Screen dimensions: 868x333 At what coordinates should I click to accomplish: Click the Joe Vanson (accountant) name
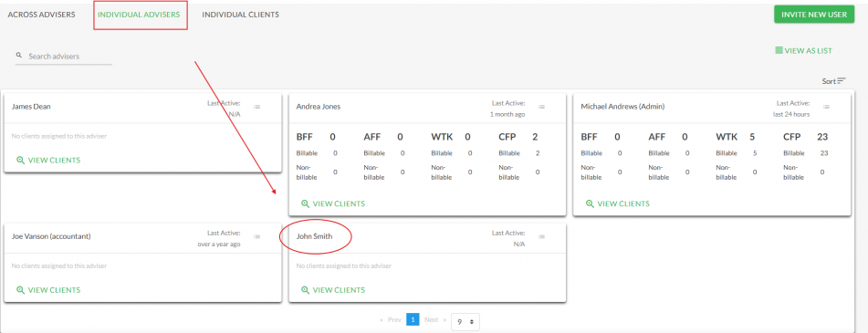coord(51,236)
